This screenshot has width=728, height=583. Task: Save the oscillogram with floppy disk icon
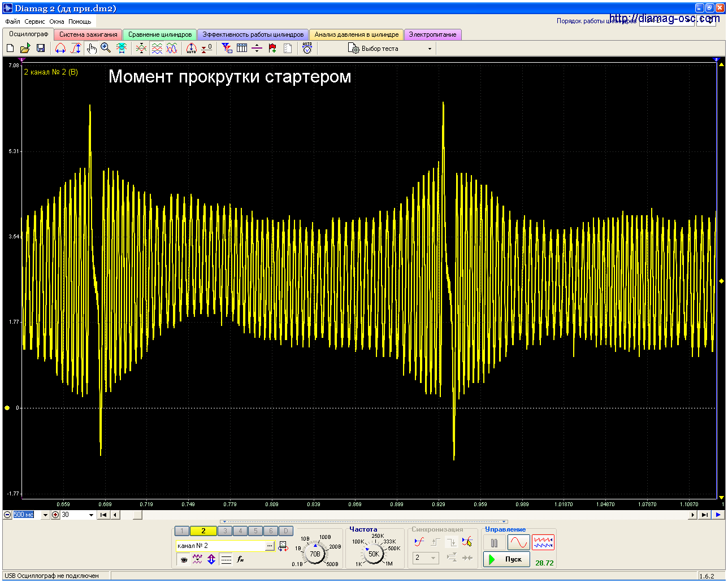coord(41,49)
